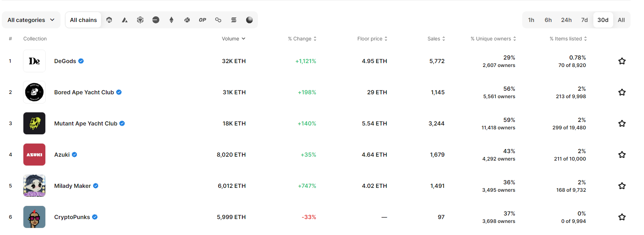Screen dimensions: 644x235
Task: Filter by Zora sphere icon
Action: click(x=249, y=20)
